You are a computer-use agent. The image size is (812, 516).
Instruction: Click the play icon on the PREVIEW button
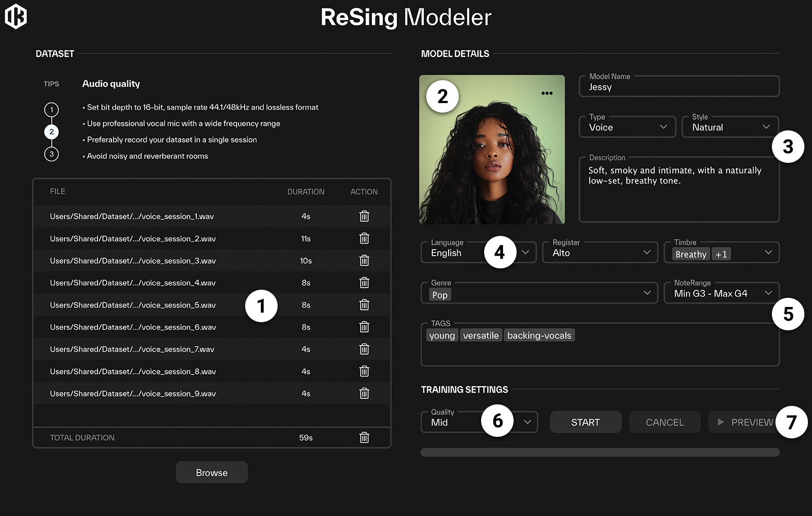pos(720,422)
